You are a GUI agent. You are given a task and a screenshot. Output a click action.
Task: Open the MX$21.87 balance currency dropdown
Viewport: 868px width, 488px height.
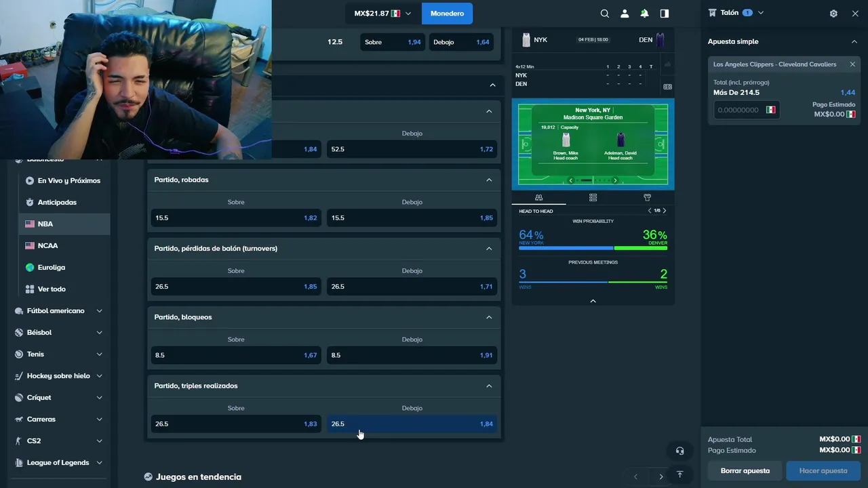coord(383,14)
